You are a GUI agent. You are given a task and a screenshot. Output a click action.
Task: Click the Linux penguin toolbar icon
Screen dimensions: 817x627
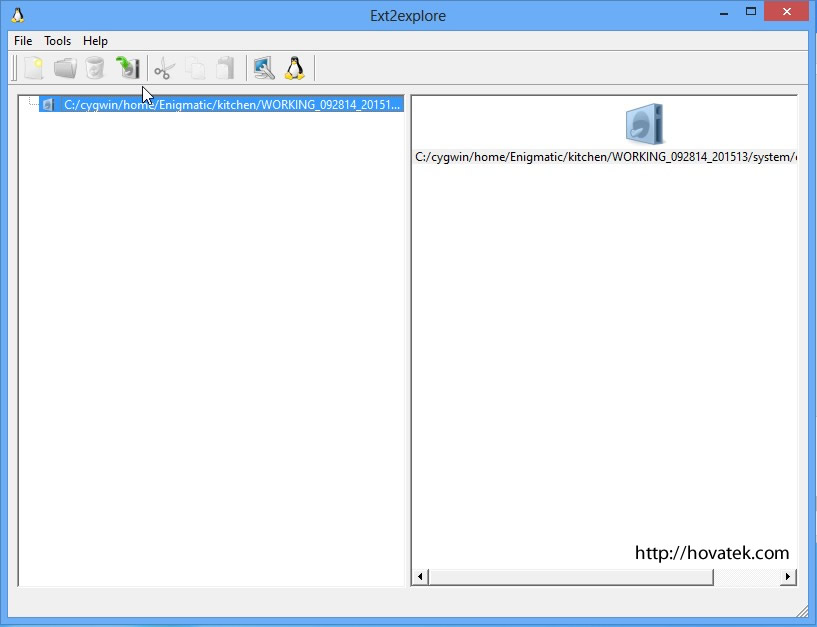click(294, 68)
